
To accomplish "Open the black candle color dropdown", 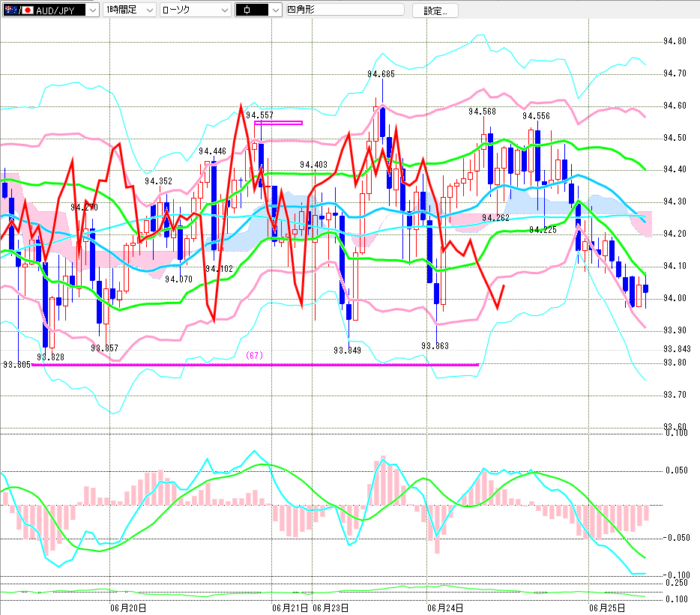I will [x=259, y=10].
